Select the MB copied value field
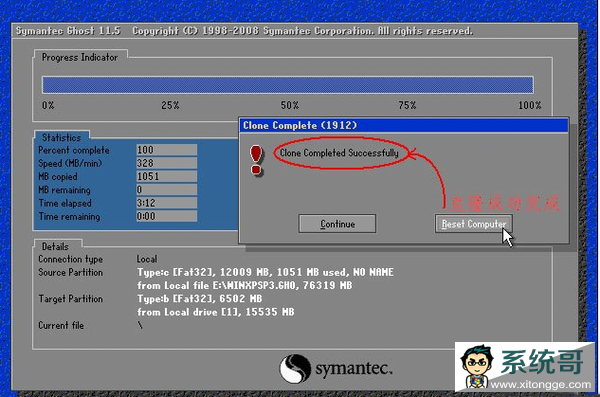This screenshot has height=397, width=600. coord(167,176)
